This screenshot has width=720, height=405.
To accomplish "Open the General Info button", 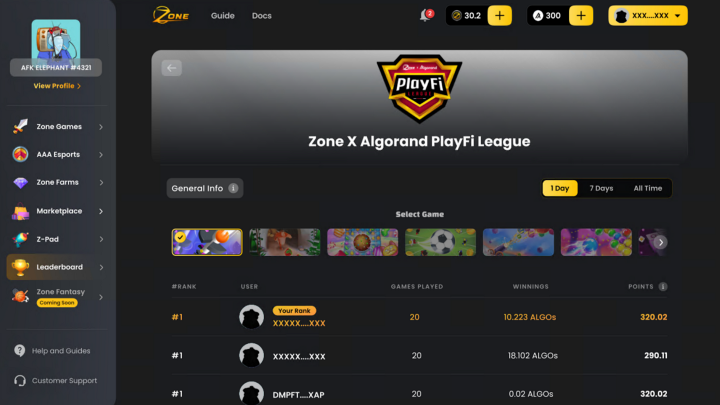I will [205, 188].
